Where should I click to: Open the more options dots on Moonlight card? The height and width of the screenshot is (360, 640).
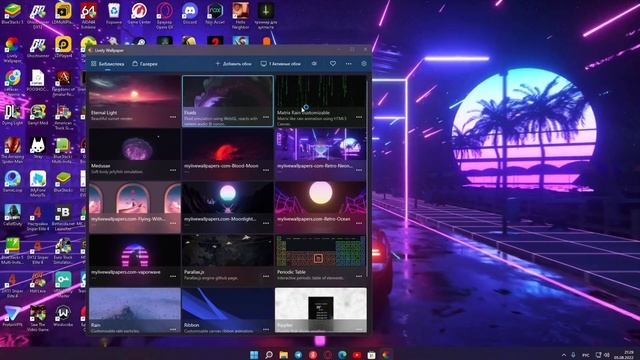[x=266, y=223]
